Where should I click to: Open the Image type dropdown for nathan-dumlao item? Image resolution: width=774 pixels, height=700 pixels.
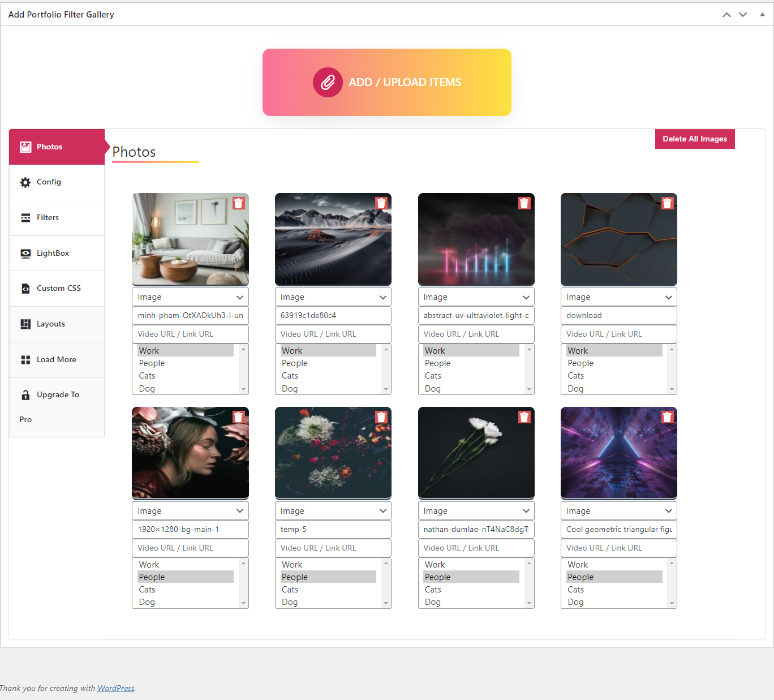476,511
